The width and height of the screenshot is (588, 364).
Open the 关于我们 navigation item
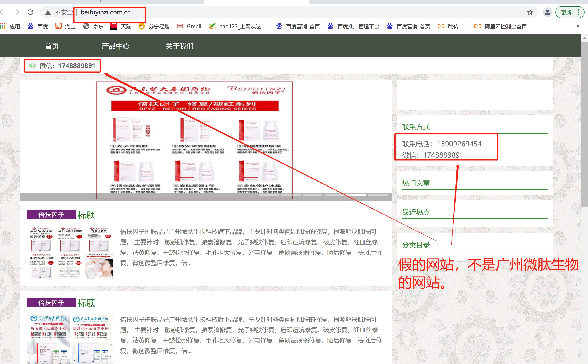tap(179, 46)
